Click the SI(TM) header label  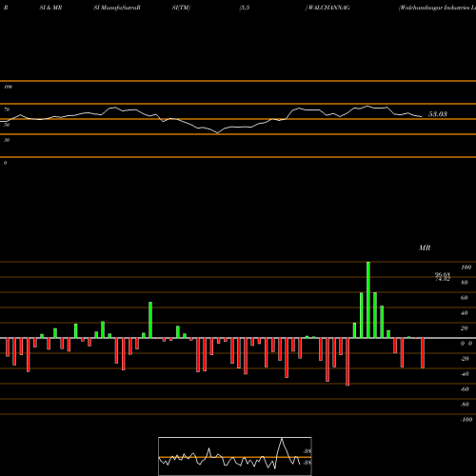coord(181,8)
